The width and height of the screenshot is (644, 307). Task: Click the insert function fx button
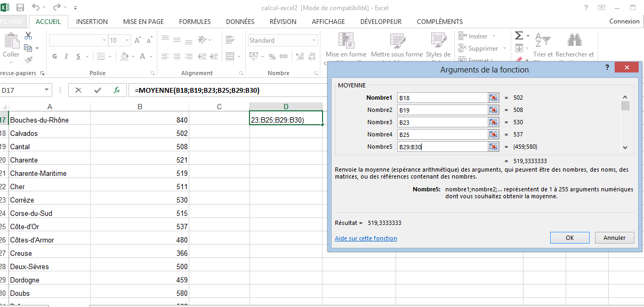(116, 90)
